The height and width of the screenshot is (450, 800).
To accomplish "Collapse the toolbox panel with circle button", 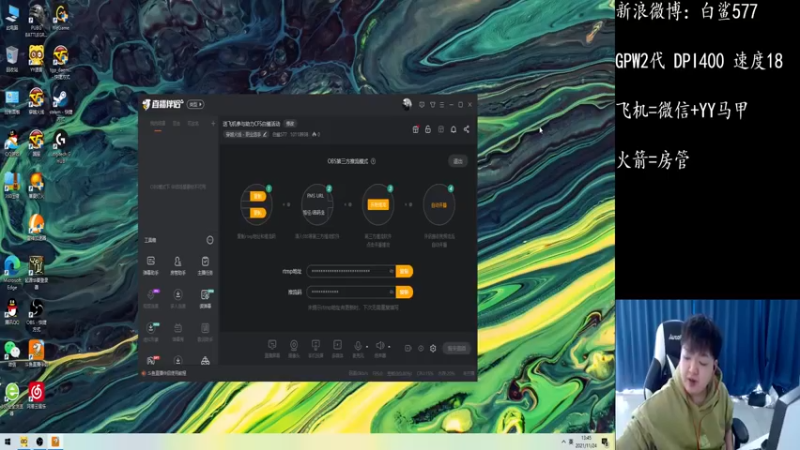I will point(210,240).
